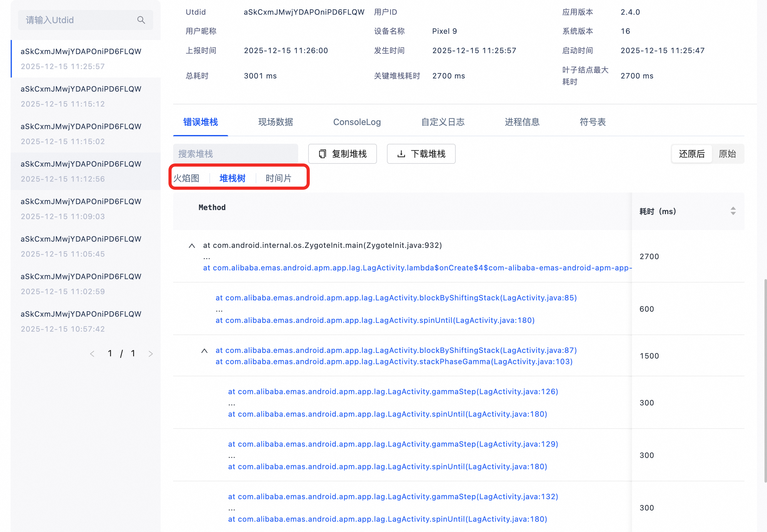Click the copy stack button icon

322,154
